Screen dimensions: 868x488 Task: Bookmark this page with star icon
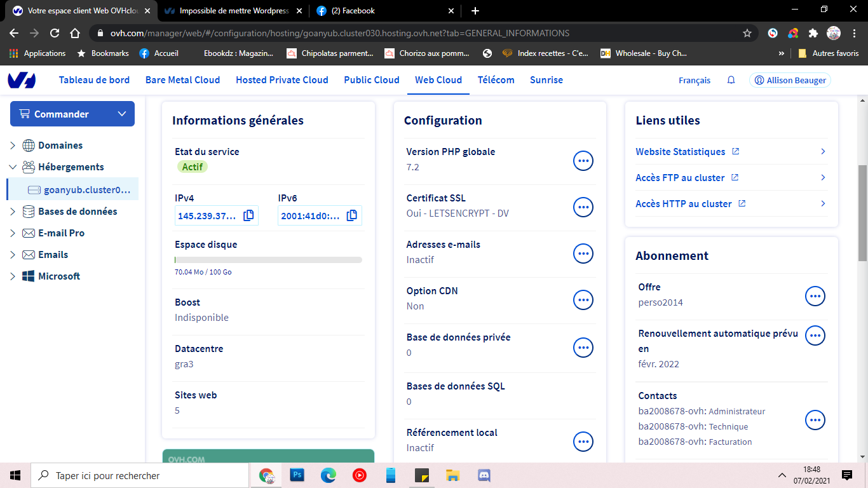pos(747,33)
